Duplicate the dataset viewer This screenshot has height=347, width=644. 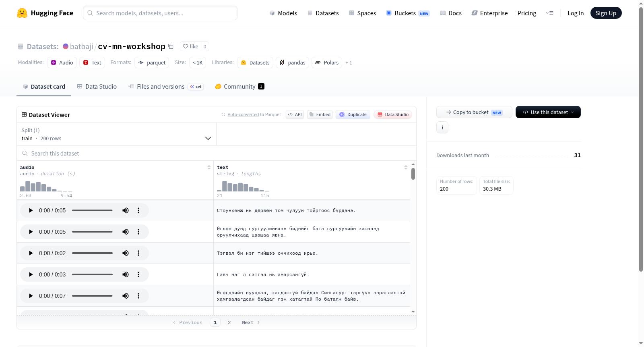[x=353, y=114]
